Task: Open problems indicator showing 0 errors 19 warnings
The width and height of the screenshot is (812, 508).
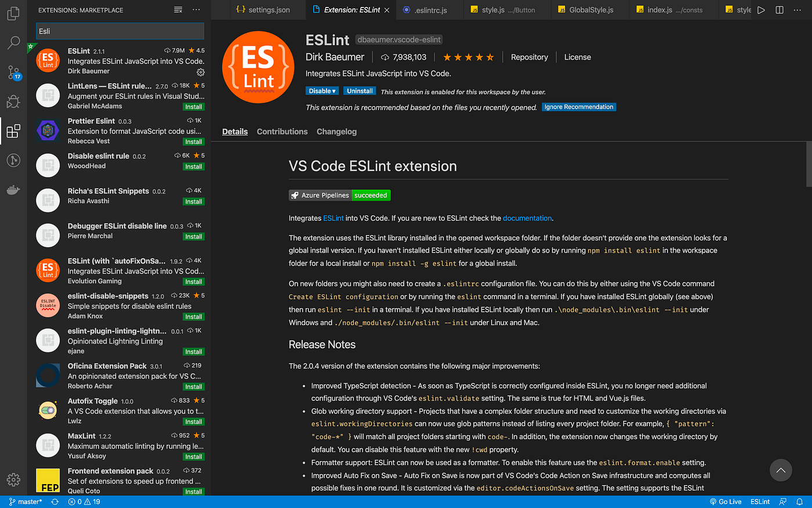Action: click(x=84, y=502)
